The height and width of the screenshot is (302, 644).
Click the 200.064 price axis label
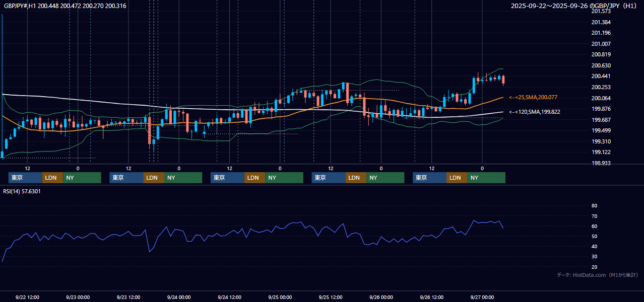tap(601, 98)
